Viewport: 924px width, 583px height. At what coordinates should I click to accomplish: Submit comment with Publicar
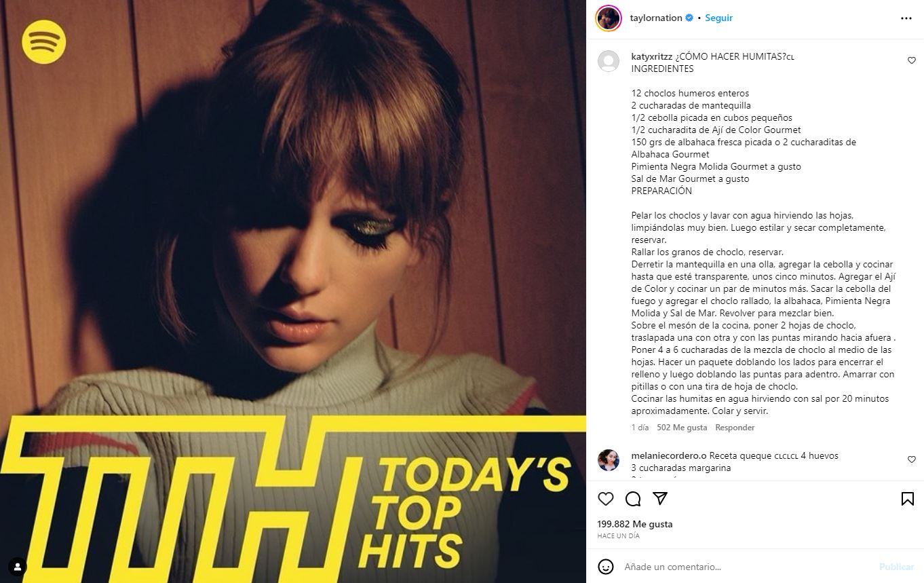click(896, 567)
